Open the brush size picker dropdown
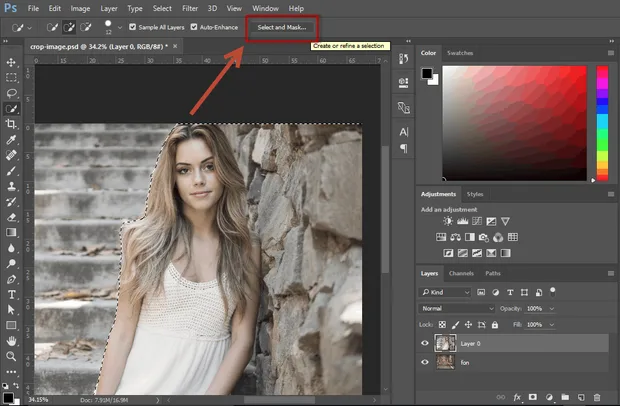 pos(120,27)
